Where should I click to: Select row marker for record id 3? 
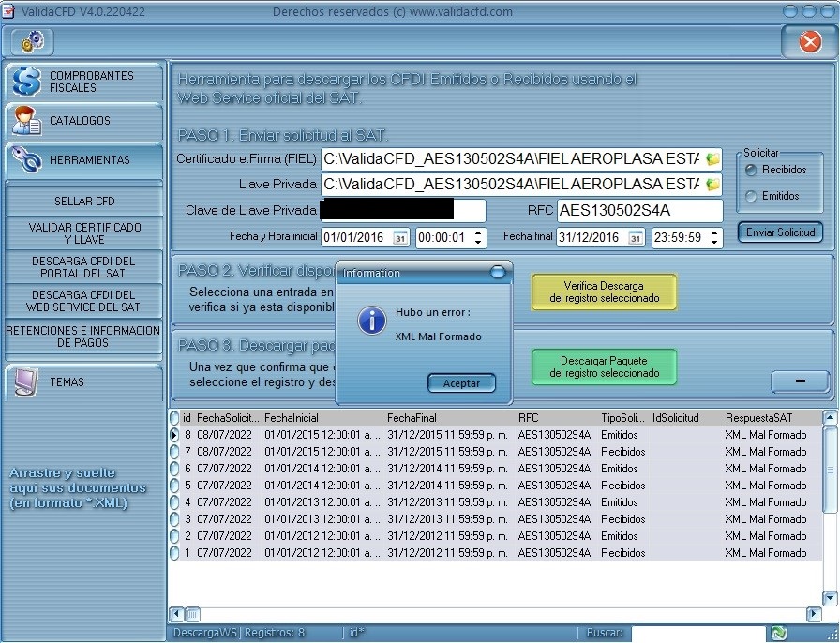pyautogui.click(x=174, y=519)
